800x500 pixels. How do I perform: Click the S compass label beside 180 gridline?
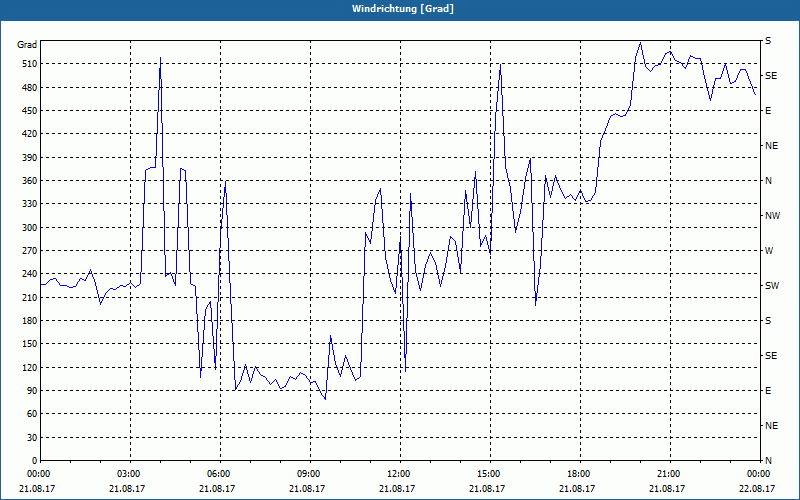(768, 321)
